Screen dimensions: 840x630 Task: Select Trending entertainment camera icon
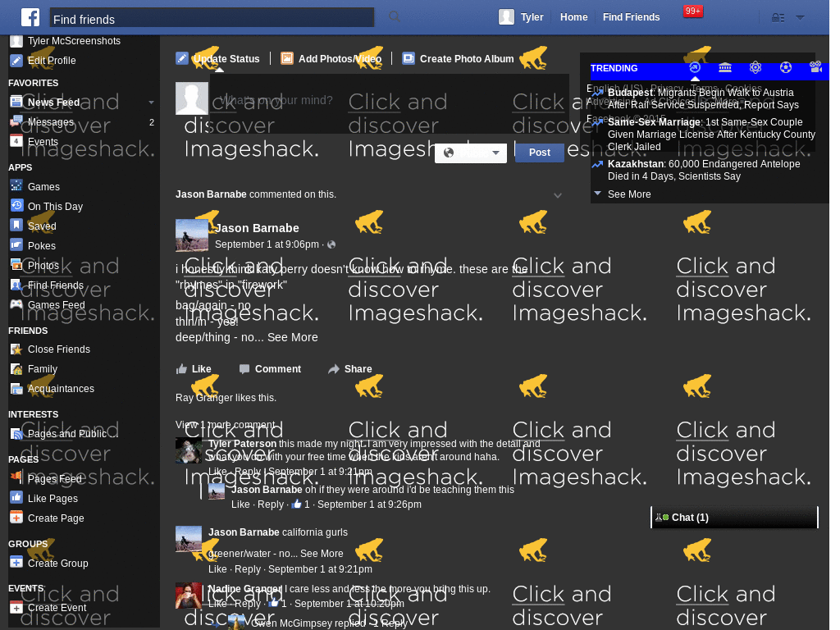(816, 67)
